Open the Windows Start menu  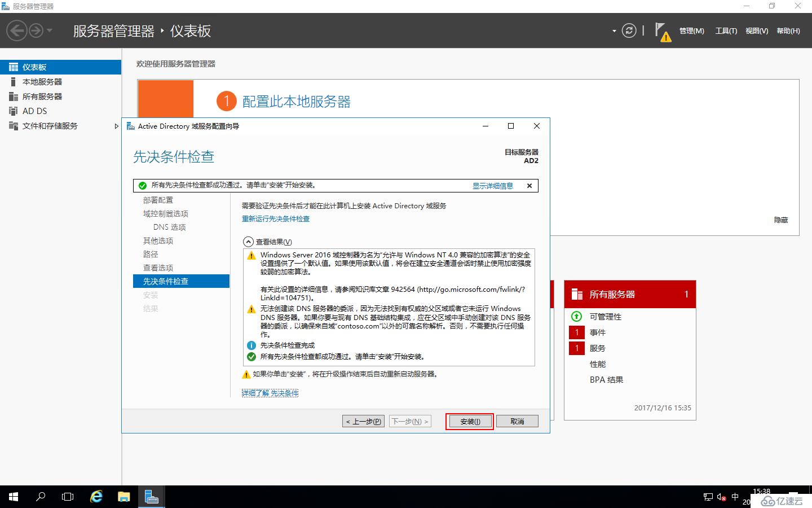click(14, 497)
